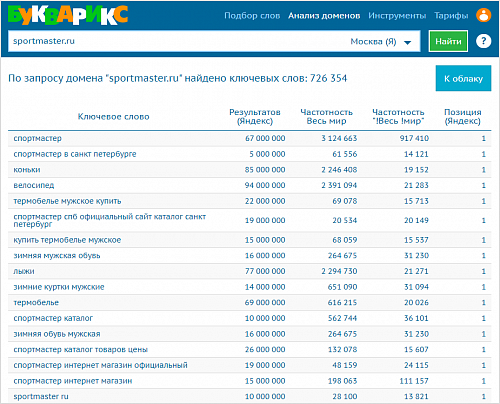Screen dimensions: 500x404
Task: Open the question mark help icon
Action: tap(483, 41)
